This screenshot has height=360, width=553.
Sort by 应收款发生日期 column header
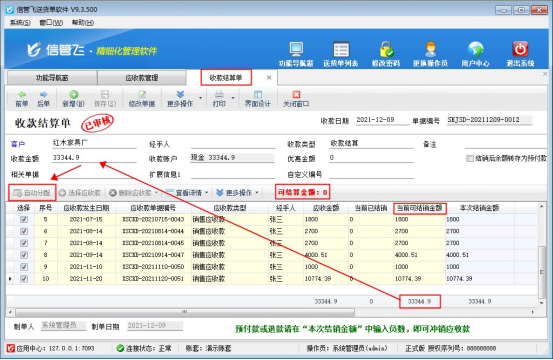[86, 208]
